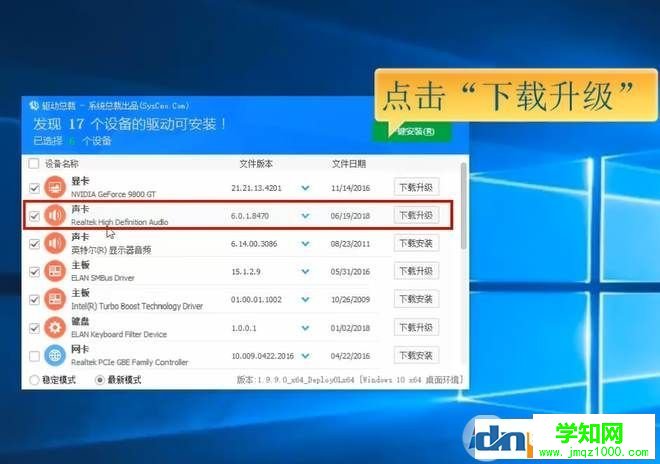Click the sound icon for 英特尔(R) 显示器音频

point(55,243)
